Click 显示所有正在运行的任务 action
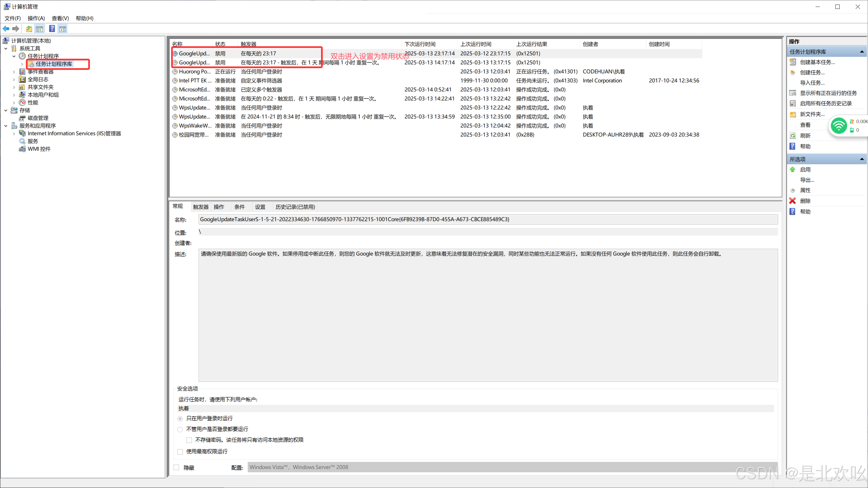The image size is (868, 488). [x=828, y=93]
